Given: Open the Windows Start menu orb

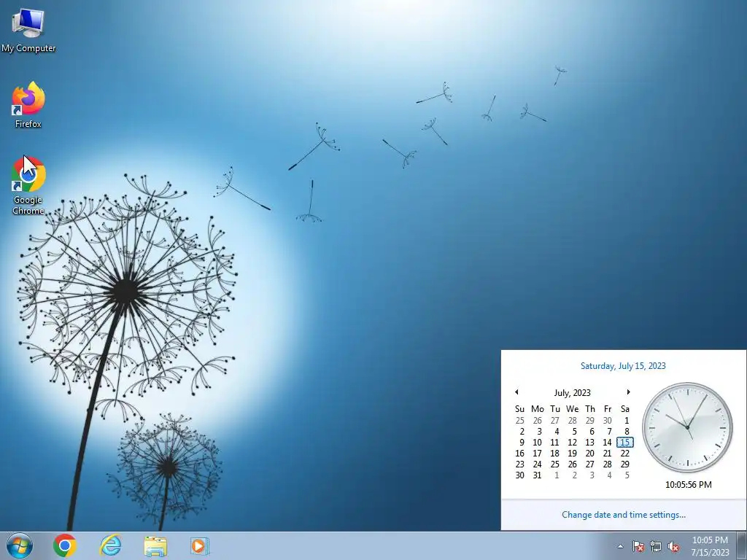Looking at the screenshot, I should [x=20, y=545].
